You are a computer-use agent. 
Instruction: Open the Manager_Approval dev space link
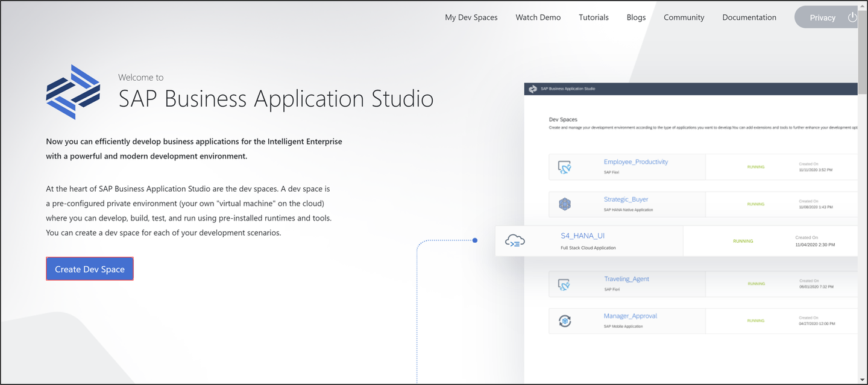(x=631, y=316)
